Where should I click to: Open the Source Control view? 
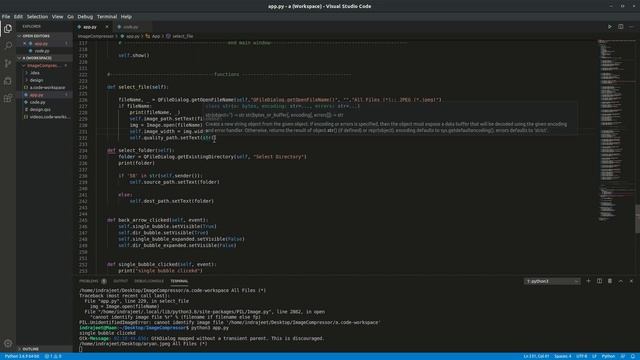(8, 63)
